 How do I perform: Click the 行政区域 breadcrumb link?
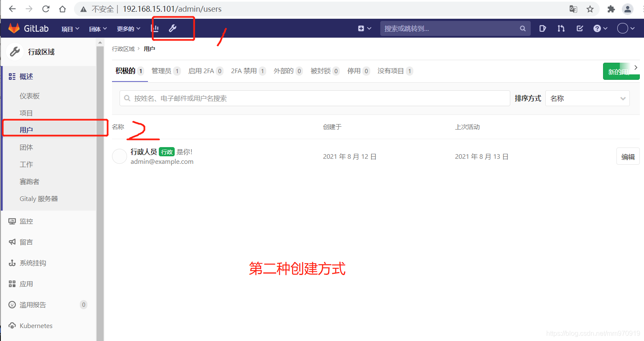pos(123,49)
